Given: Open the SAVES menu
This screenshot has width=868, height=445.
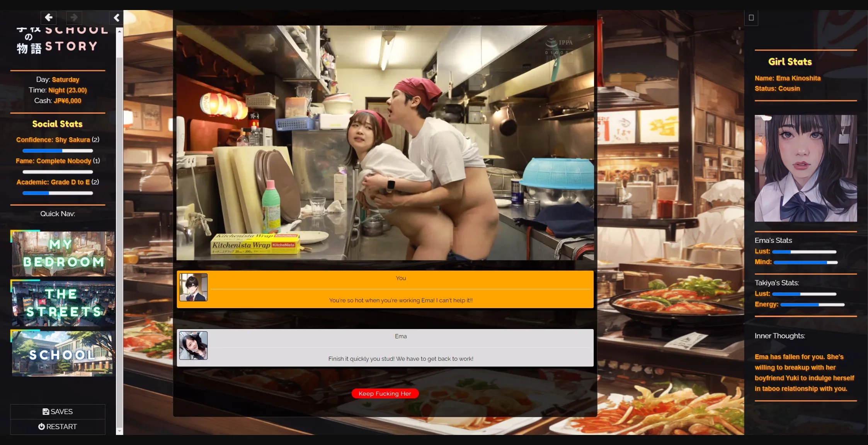Looking at the screenshot, I should coord(58,412).
